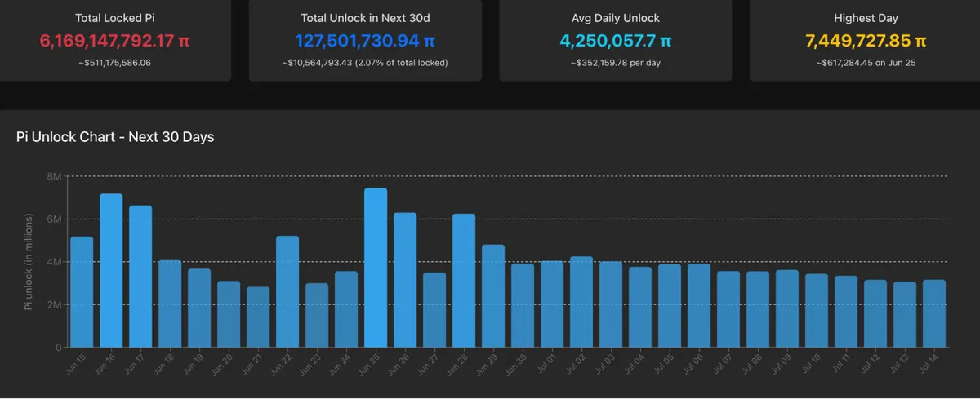Click the Jun 27 bar
The height and width of the screenshot is (399, 980).
(434, 310)
